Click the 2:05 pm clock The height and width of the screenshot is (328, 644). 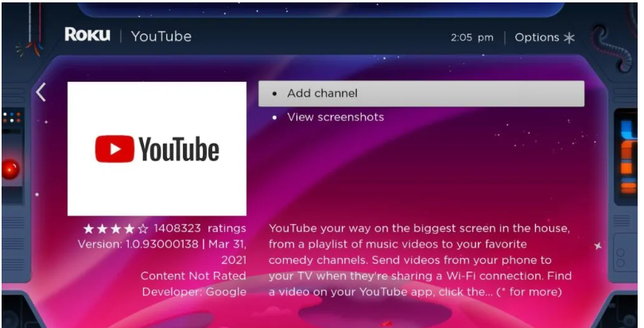coord(472,38)
